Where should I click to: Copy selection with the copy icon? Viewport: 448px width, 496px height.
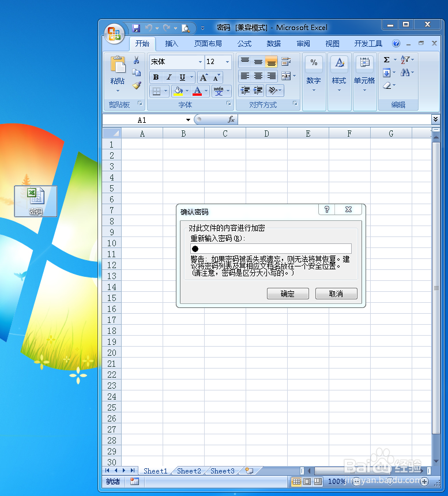(x=136, y=73)
